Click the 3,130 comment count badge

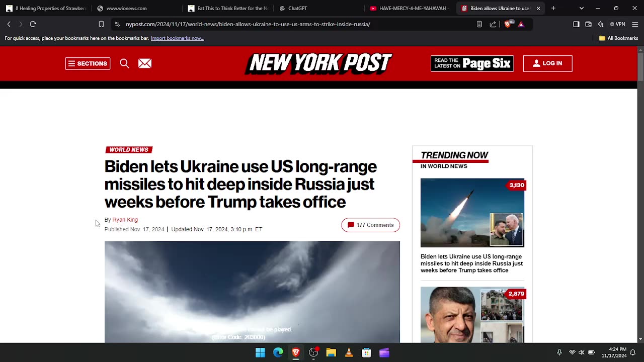coord(516,185)
